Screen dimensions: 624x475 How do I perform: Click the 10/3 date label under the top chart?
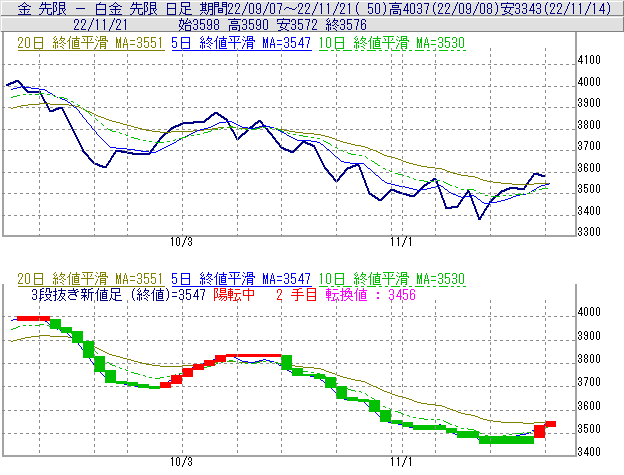(x=181, y=242)
